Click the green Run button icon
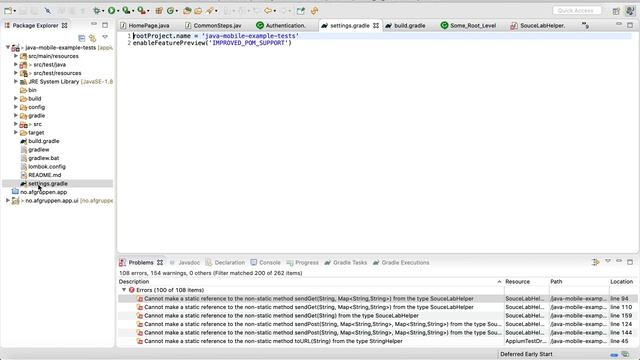Image resolution: width=640 pixels, height=360 pixels. [111, 11]
